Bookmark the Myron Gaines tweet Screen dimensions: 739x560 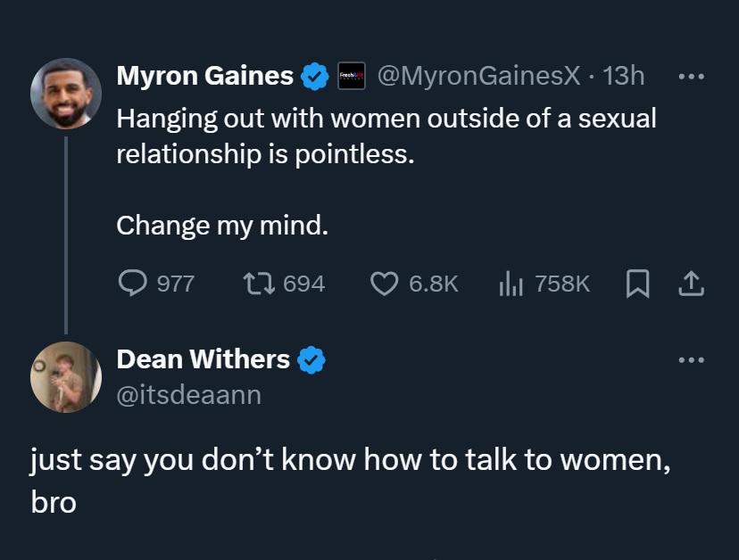coord(637,284)
